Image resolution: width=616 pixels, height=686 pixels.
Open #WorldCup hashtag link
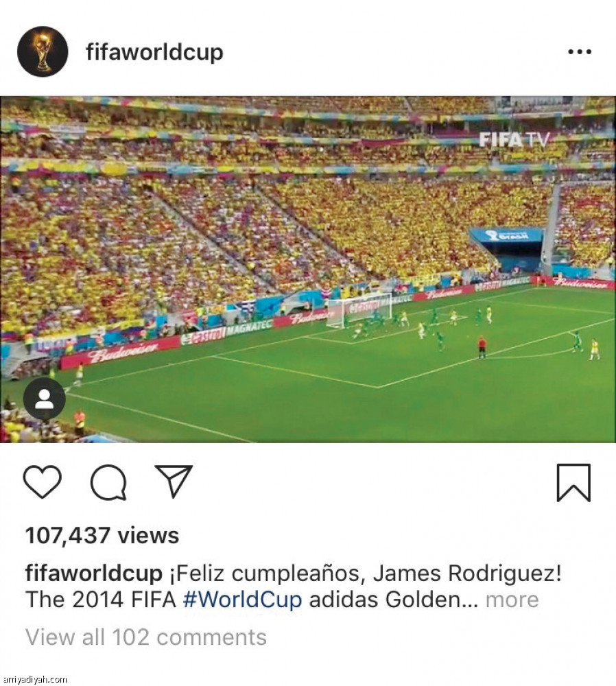coord(242,600)
